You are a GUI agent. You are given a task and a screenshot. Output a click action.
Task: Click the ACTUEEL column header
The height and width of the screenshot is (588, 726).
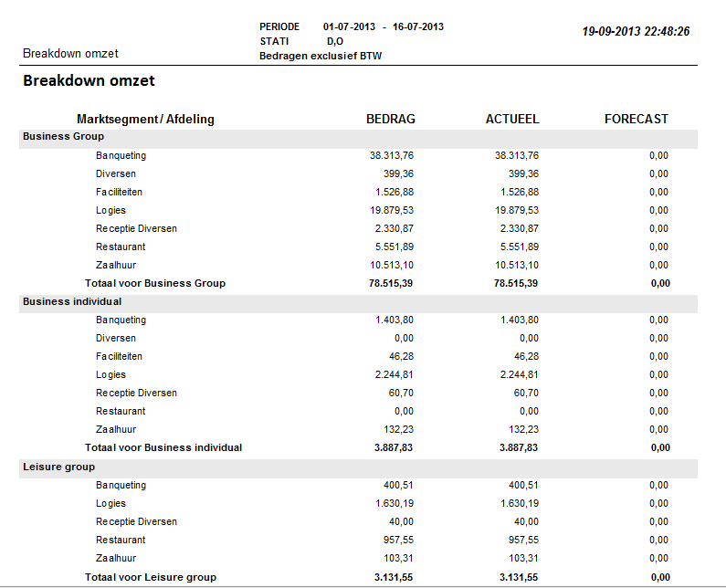pos(512,120)
